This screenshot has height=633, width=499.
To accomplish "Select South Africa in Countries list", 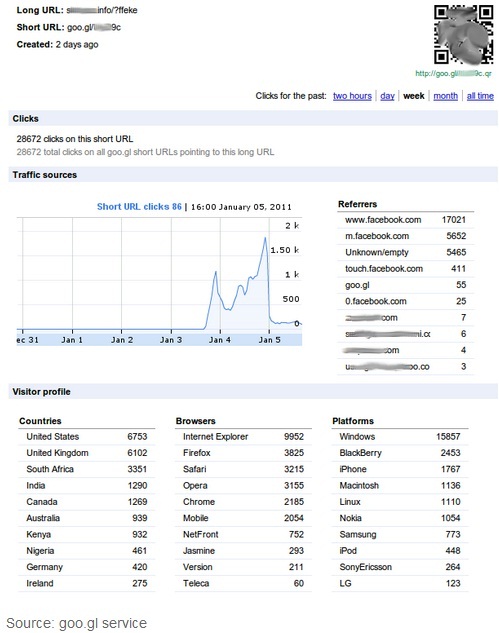I will click(86, 469).
